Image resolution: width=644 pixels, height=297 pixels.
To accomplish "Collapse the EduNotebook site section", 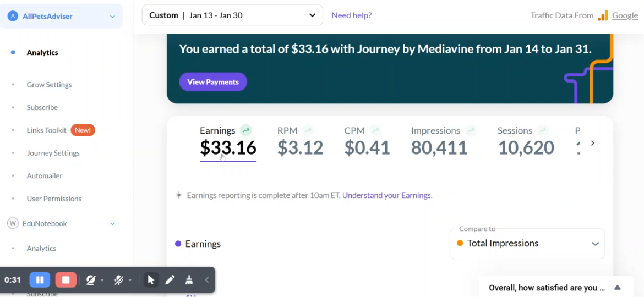I will pos(112,223).
